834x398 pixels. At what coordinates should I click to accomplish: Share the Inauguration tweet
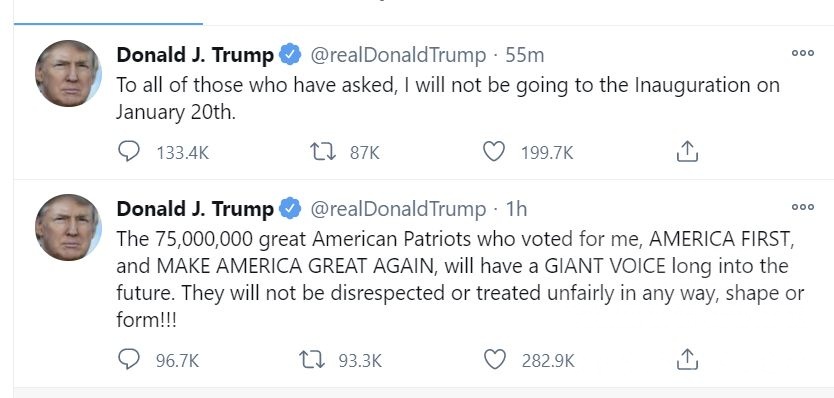tap(687, 151)
